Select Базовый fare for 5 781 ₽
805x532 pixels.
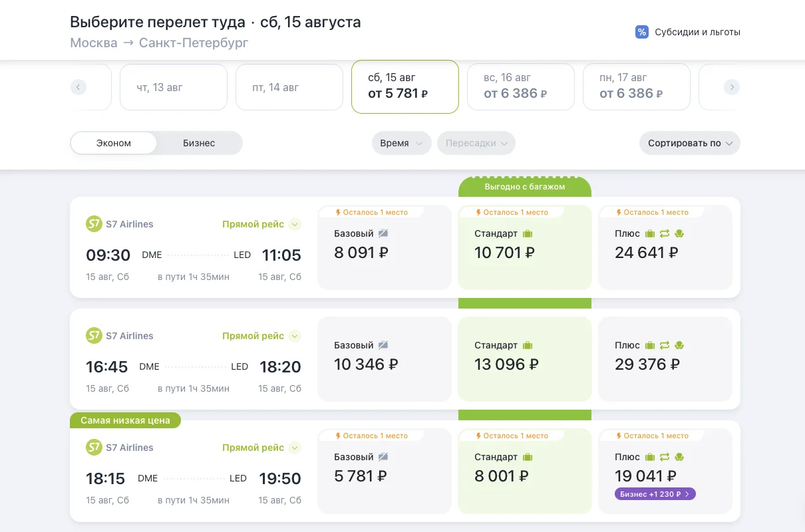(x=385, y=471)
